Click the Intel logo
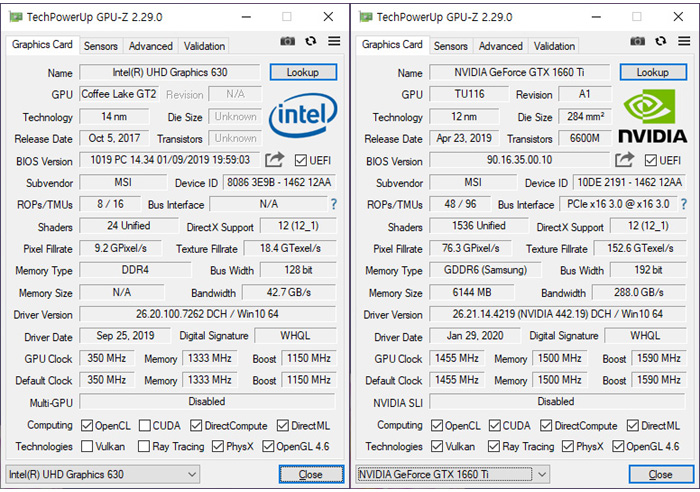Screen dimensions: 700x492 pyautogui.click(x=303, y=115)
